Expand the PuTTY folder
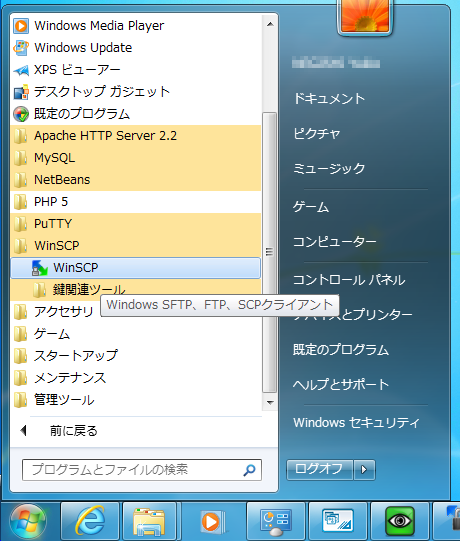The width and height of the screenshot is (460, 541). (136, 224)
